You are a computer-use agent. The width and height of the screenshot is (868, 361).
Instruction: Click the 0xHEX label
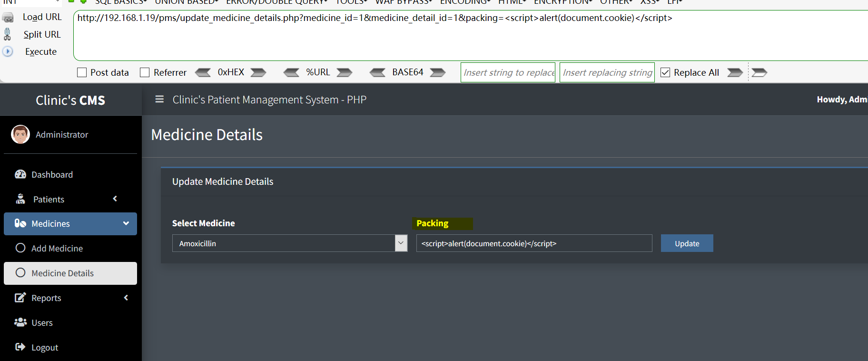[231, 72]
